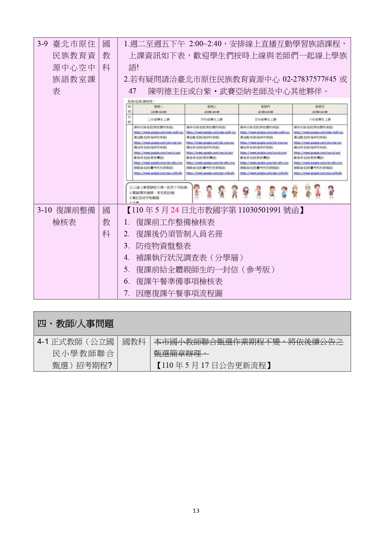Image resolution: width=392 pixels, height=555 pixels.
Task: Click the cartoon children illustration strip
Action: click(264, 191)
